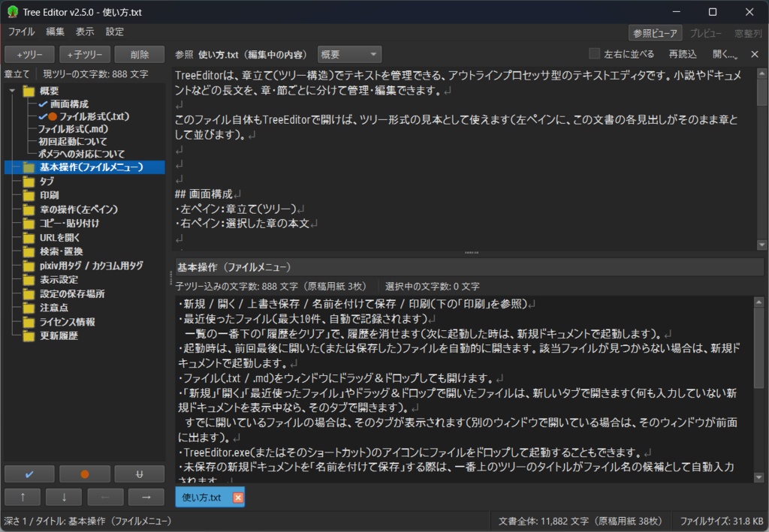The width and height of the screenshot is (769, 532).
Task: Select 章の操作(左ペイン) tree item
Action: (78, 209)
